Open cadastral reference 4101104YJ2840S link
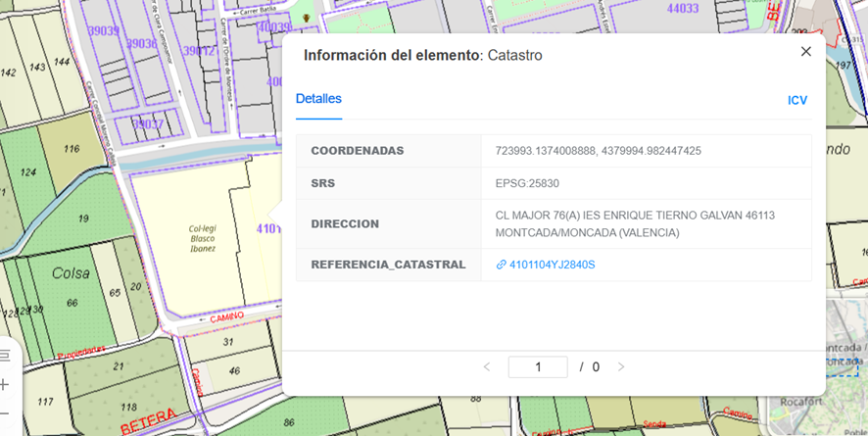The height and width of the screenshot is (436, 868). tap(552, 265)
